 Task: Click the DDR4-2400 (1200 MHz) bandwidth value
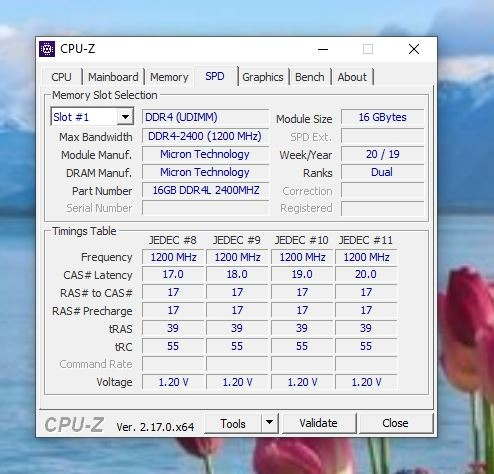click(x=205, y=136)
